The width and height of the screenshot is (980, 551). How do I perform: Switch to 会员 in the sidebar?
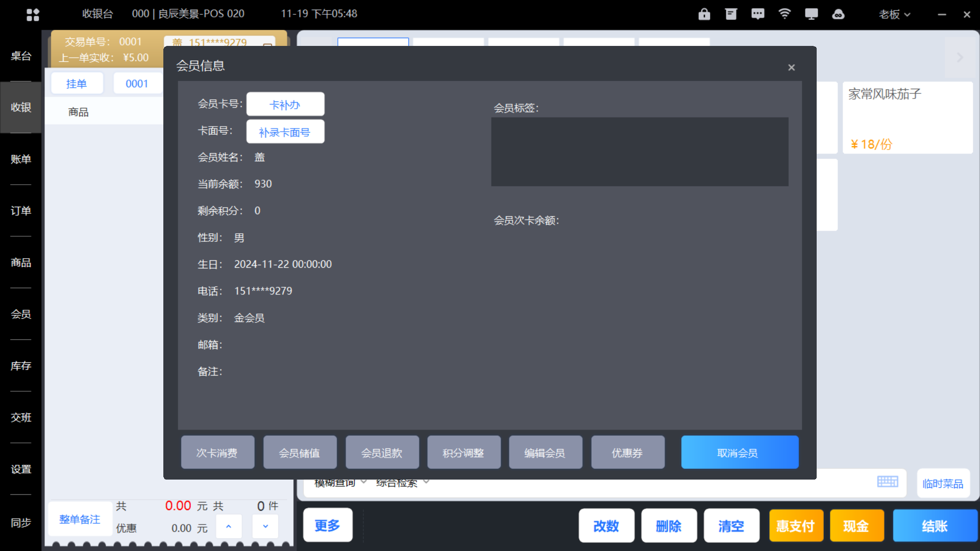point(21,314)
